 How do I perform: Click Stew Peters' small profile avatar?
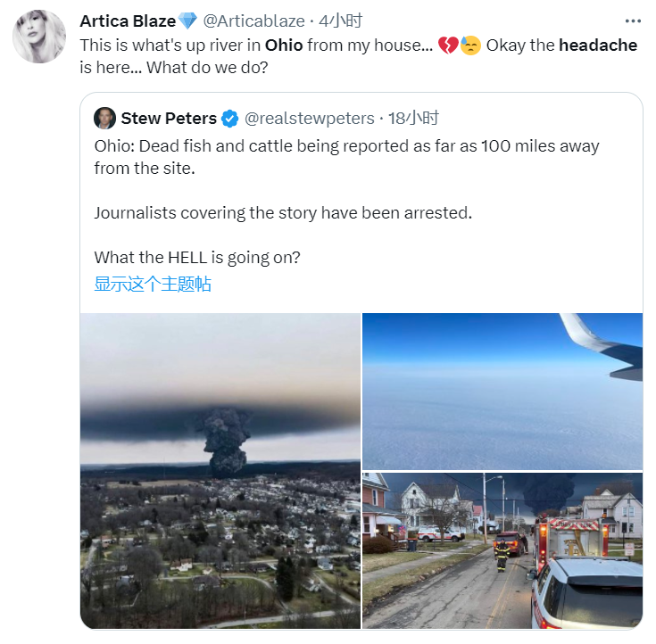pyautogui.click(x=104, y=118)
